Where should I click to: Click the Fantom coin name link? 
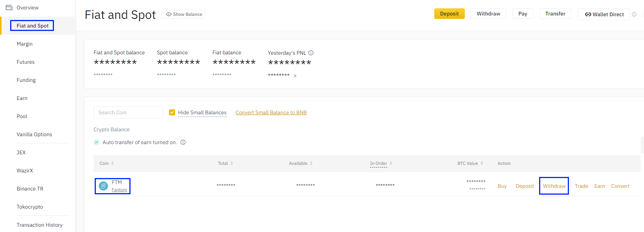(x=119, y=190)
